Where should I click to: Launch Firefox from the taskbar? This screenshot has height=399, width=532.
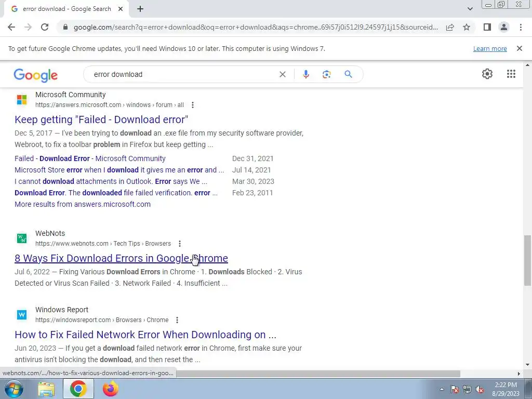(x=111, y=389)
